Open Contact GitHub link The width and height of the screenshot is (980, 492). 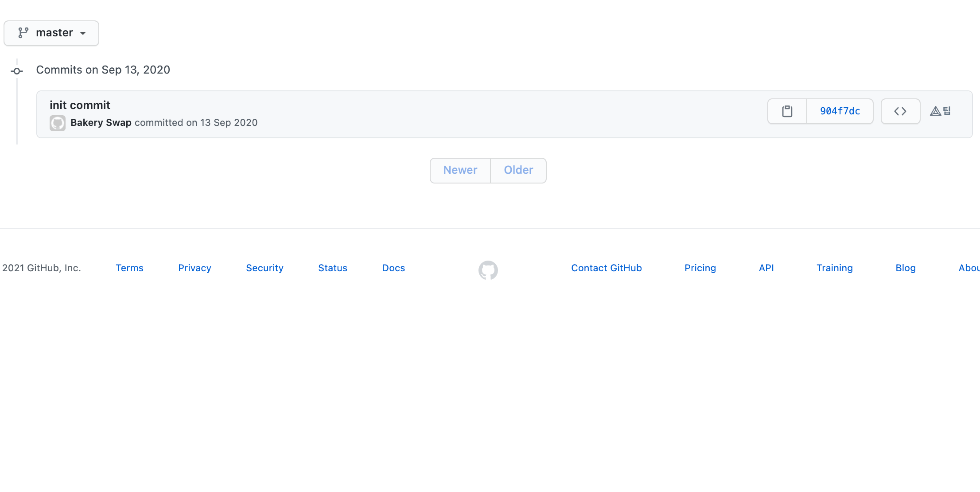click(x=606, y=268)
